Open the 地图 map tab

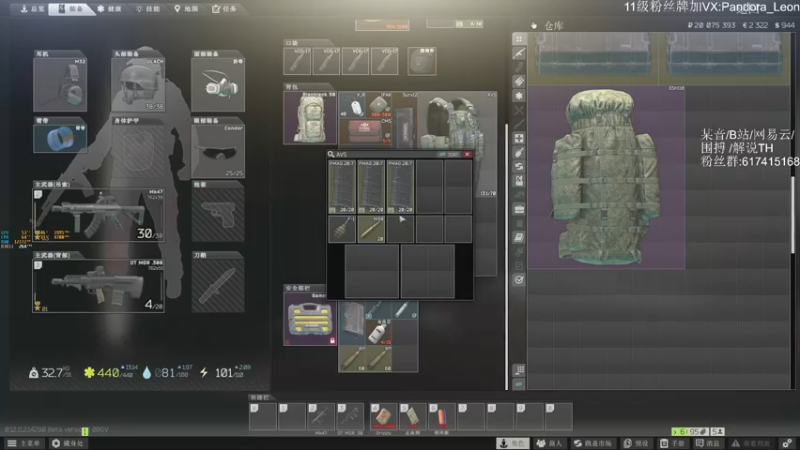(186, 9)
